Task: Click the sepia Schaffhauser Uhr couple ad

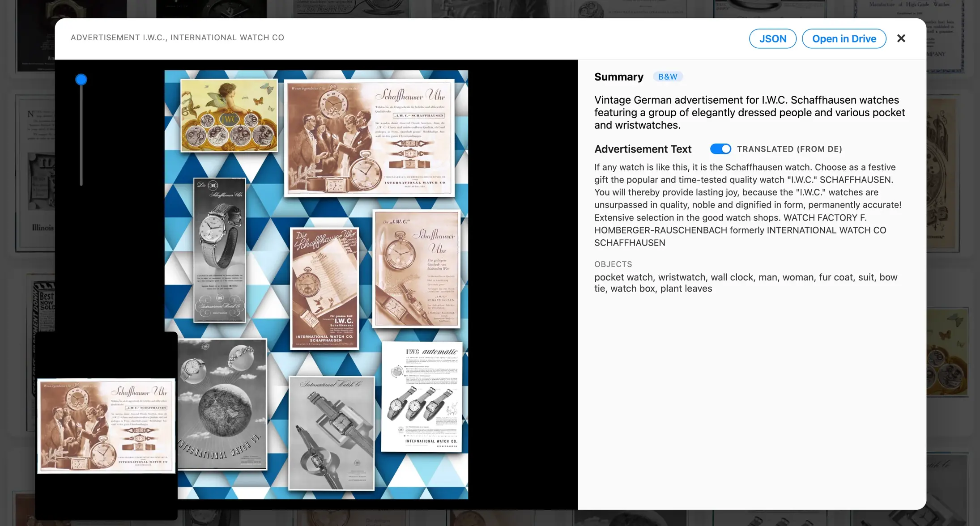Action: pyautogui.click(x=369, y=138)
